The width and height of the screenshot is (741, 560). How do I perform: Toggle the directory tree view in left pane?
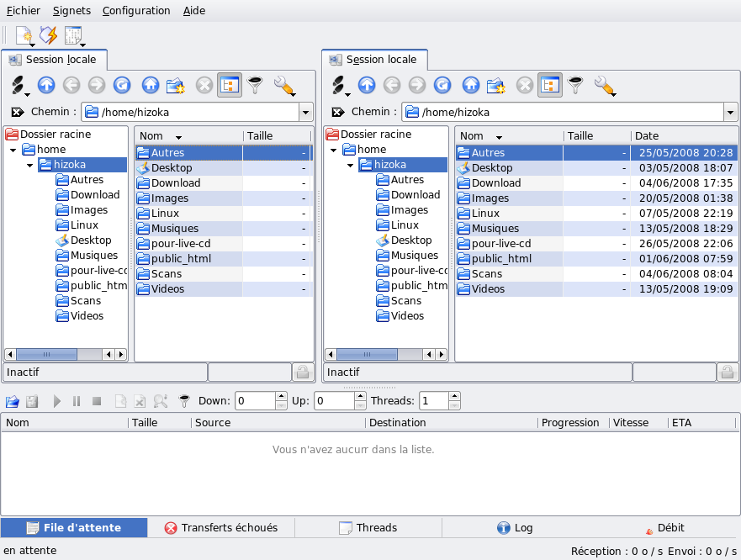[229, 85]
